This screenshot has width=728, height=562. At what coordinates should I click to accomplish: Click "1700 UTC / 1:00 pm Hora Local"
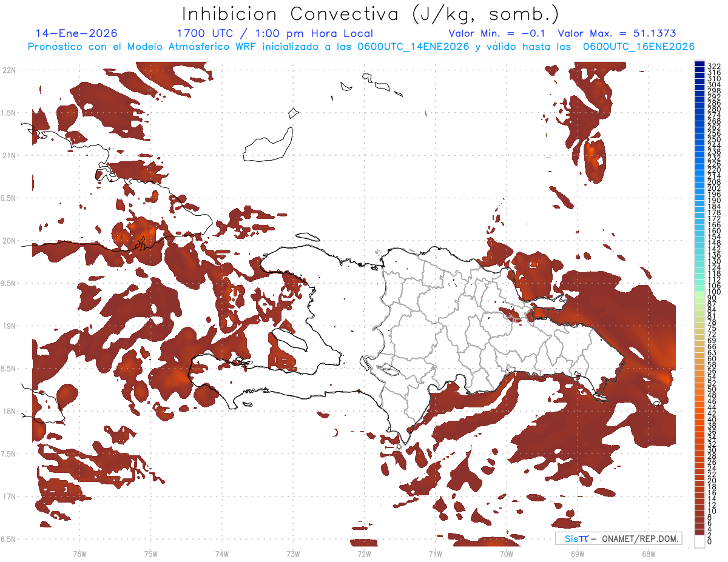click(x=275, y=33)
